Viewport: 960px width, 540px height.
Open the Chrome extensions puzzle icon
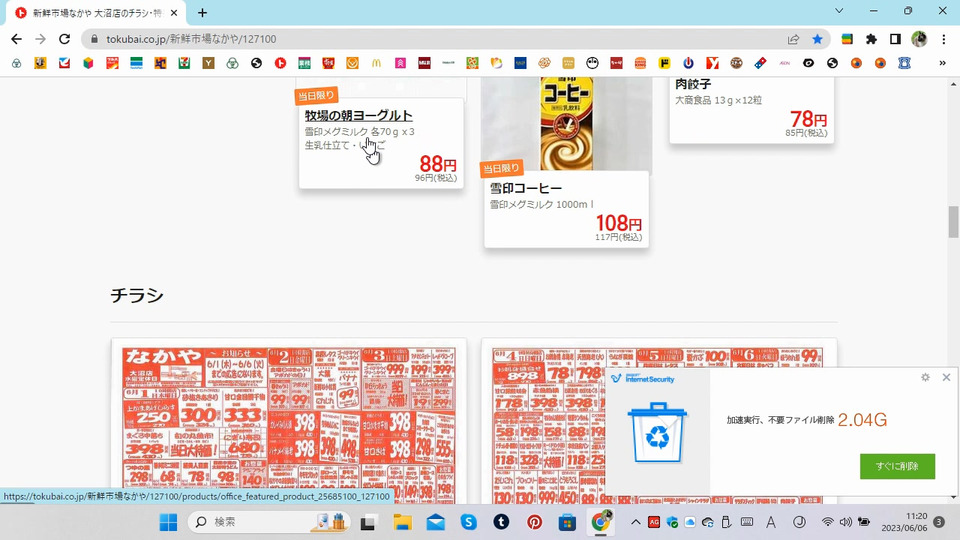point(871,39)
